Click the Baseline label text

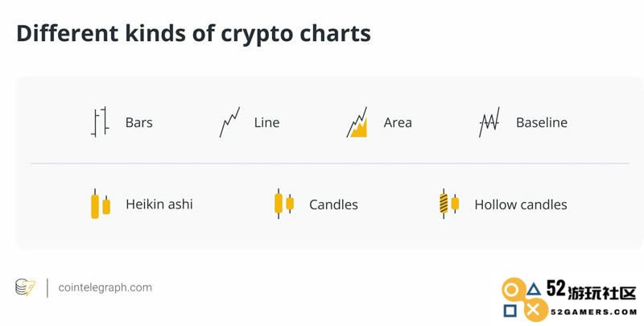[x=542, y=122]
